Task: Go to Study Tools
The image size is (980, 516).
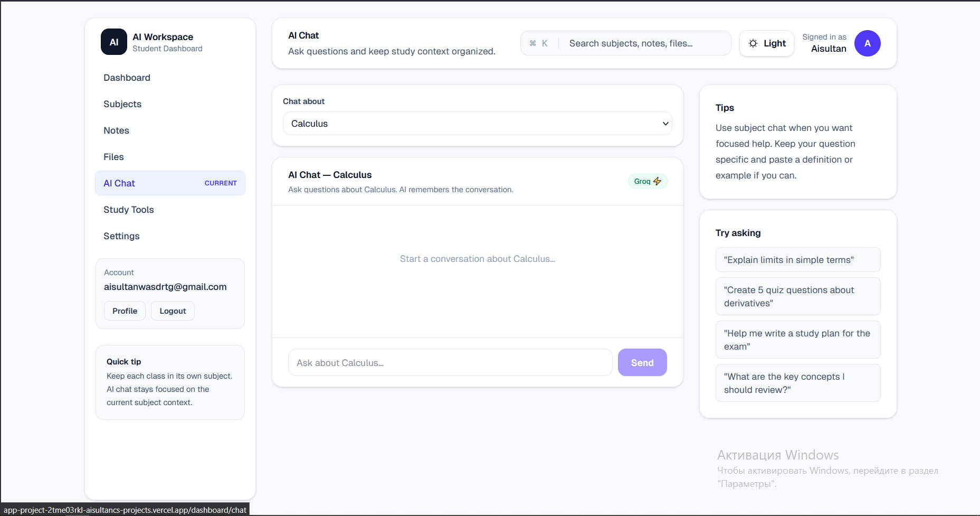Action: 128,210
